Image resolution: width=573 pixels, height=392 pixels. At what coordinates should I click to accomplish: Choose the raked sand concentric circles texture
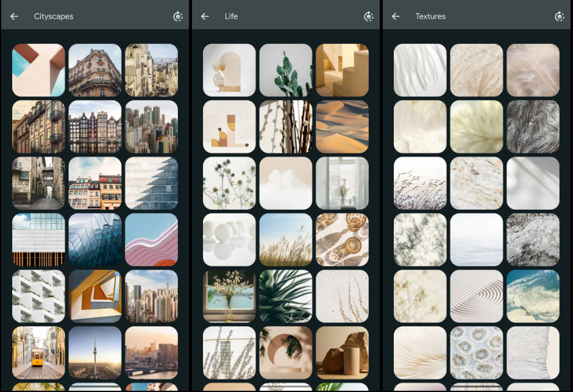(477, 296)
